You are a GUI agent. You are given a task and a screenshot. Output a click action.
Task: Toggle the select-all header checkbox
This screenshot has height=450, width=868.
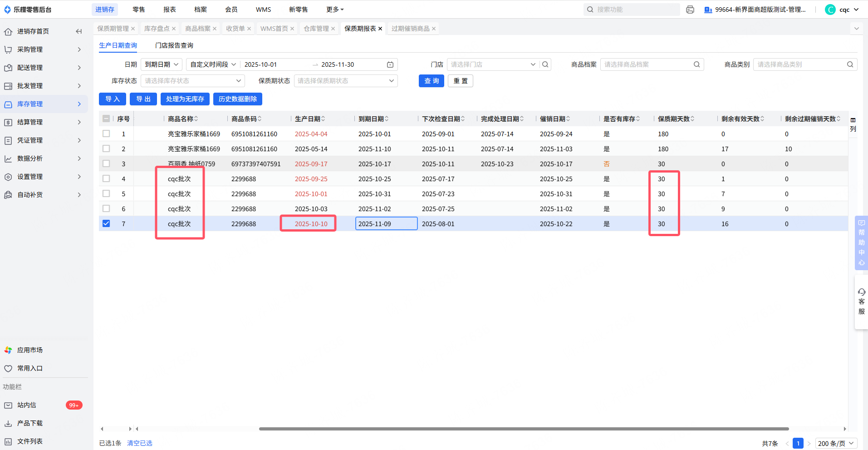pyautogui.click(x=106, y=119)
